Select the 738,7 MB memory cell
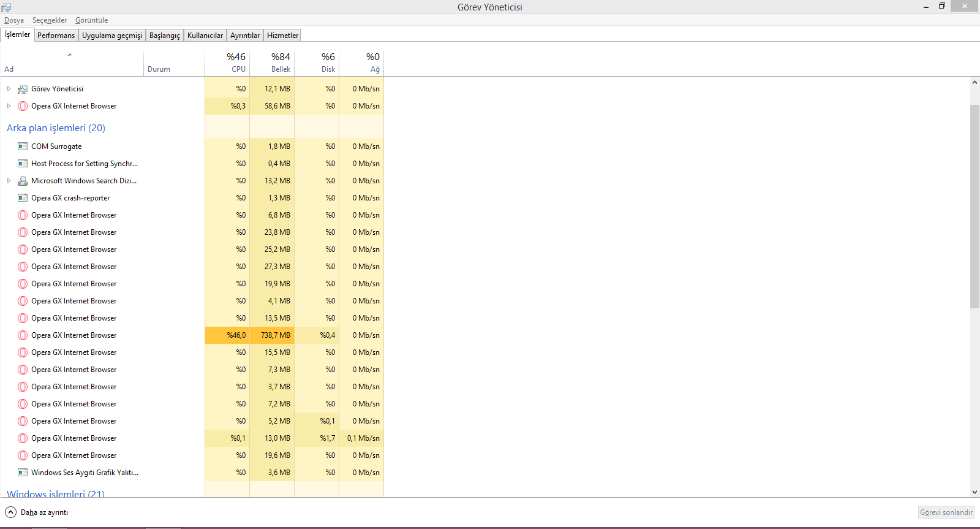The height and width of the screenshot is (529, 980). point(272,335)
